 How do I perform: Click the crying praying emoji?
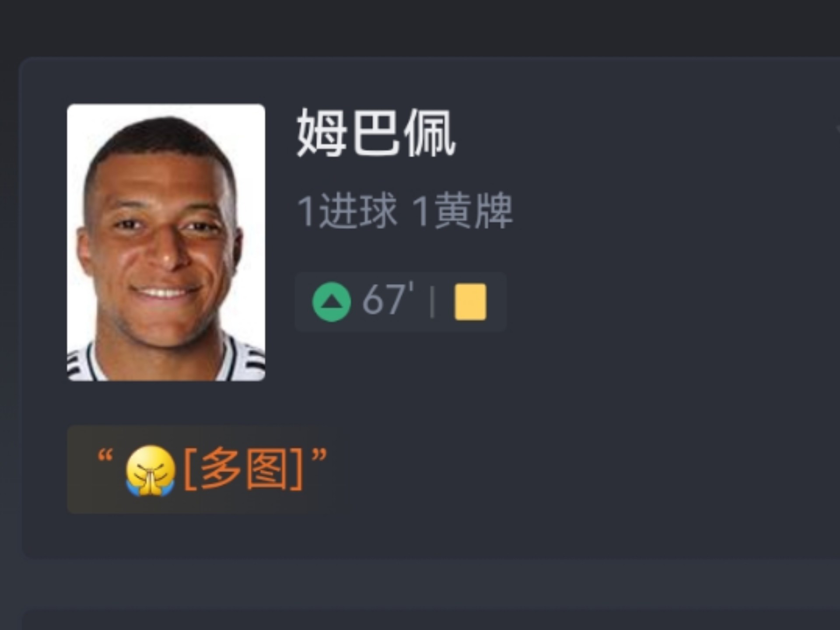(x=150, y=470)
